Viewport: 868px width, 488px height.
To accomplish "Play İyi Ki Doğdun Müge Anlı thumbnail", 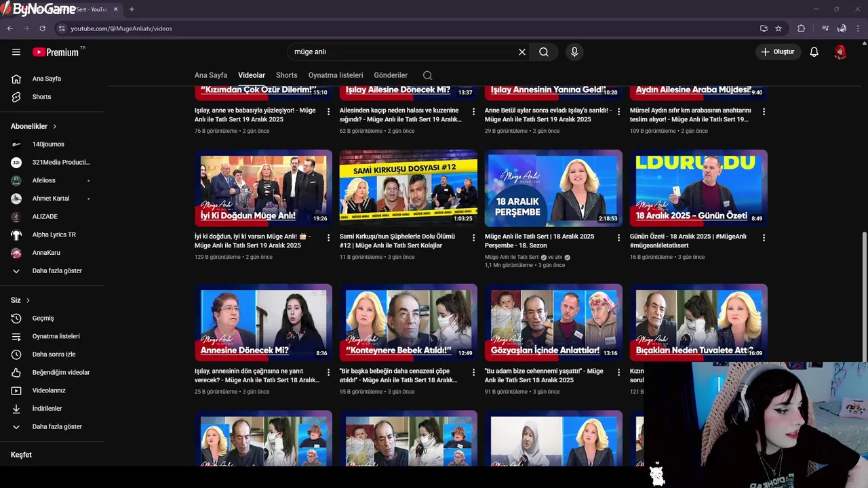I will click(263, 188).
